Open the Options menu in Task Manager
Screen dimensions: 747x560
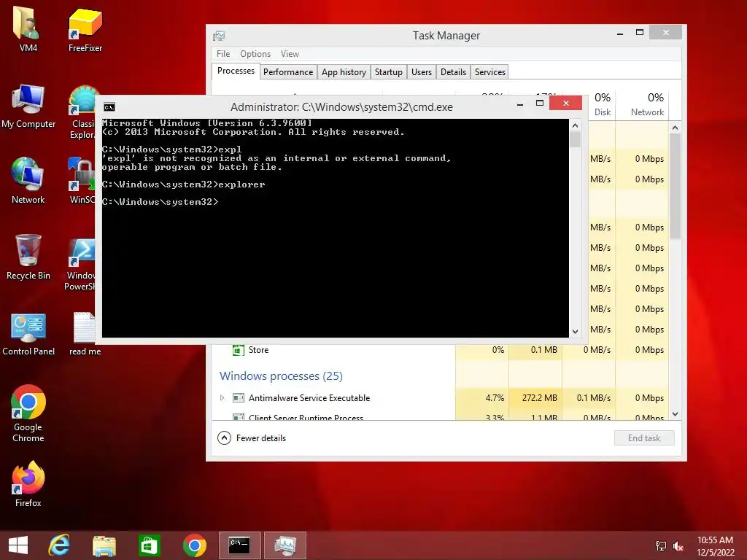255,54
